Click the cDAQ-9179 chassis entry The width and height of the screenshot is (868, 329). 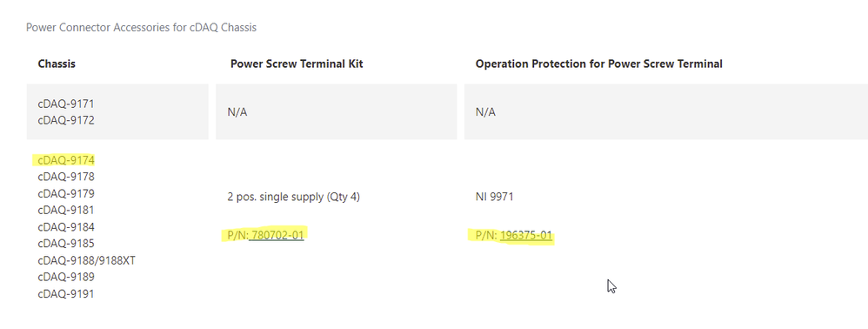[x=66, y=193]
